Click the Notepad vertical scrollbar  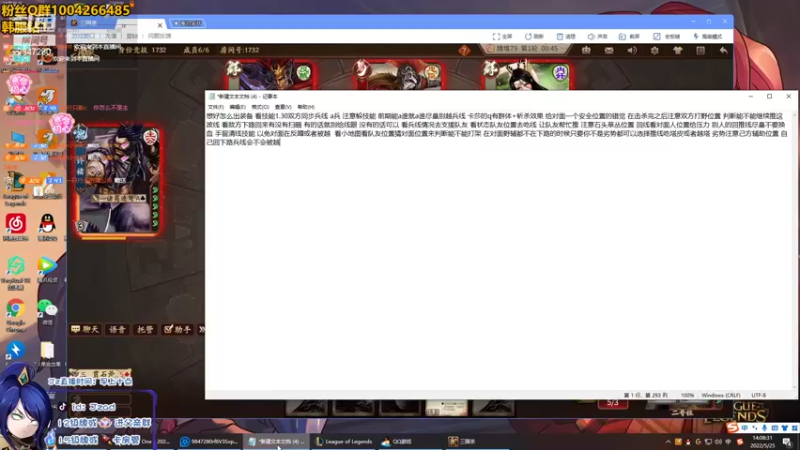point(795,251)
